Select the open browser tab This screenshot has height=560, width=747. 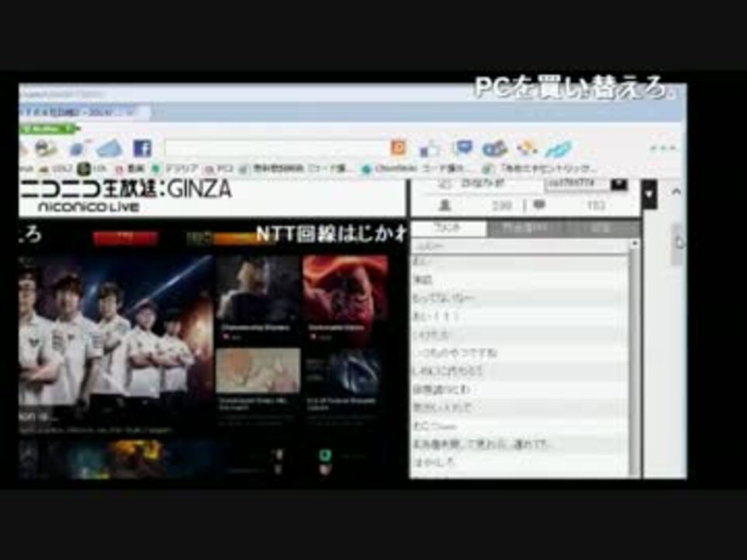coord(85,112)
